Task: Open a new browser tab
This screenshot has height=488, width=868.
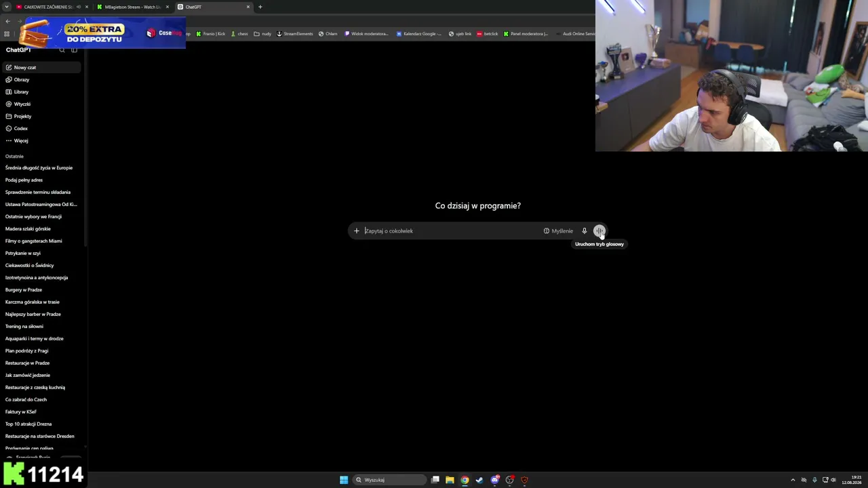Action: coord(260,7)
